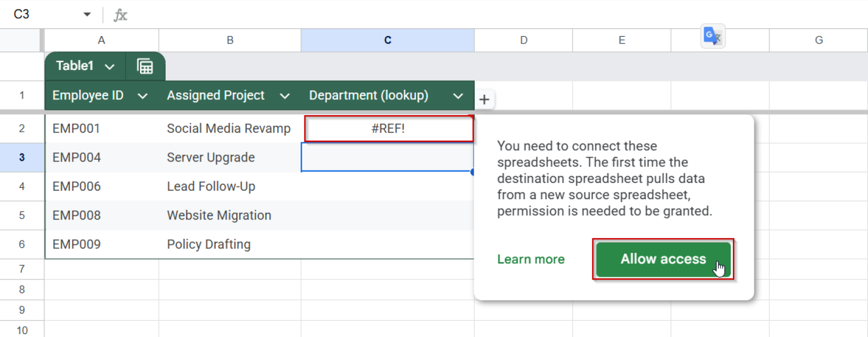Open the Google Translate extension icon
This screenshot has width=868, height=337.
[713, 36]
